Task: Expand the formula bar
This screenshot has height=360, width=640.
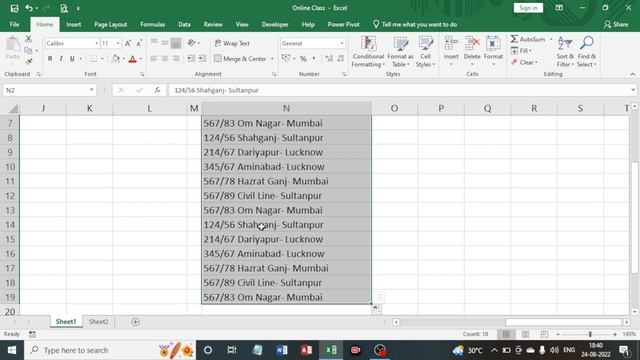Action: pyautogui.click(x=633, y=90)
